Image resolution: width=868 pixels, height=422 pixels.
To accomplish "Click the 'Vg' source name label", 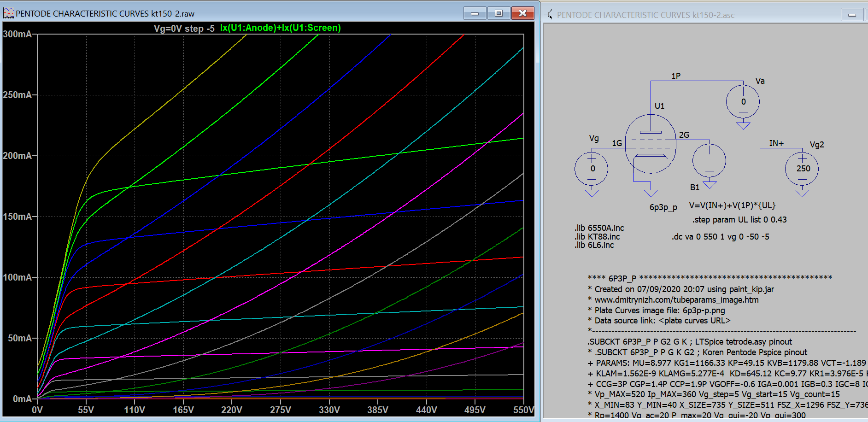I will coord(594,138).
